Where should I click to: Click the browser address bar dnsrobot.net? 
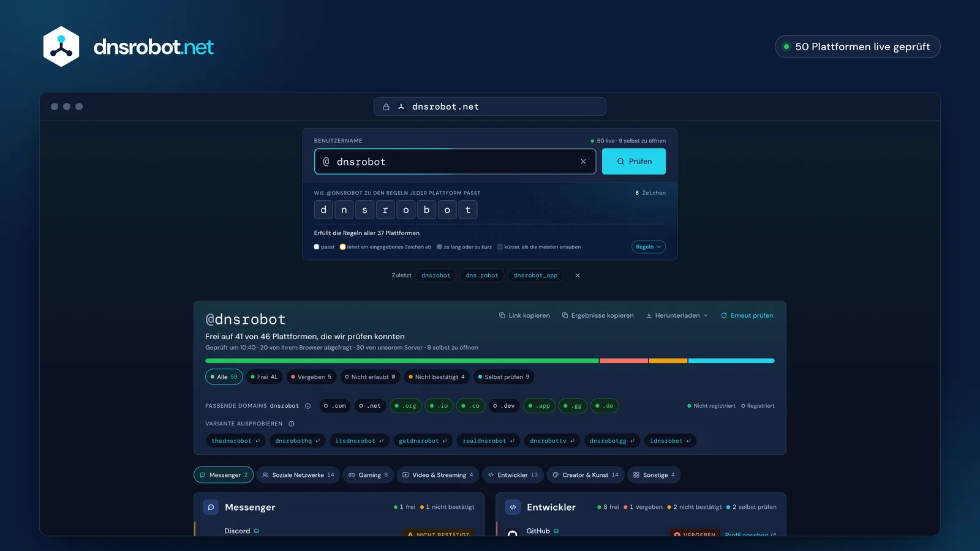click(490, 107)
